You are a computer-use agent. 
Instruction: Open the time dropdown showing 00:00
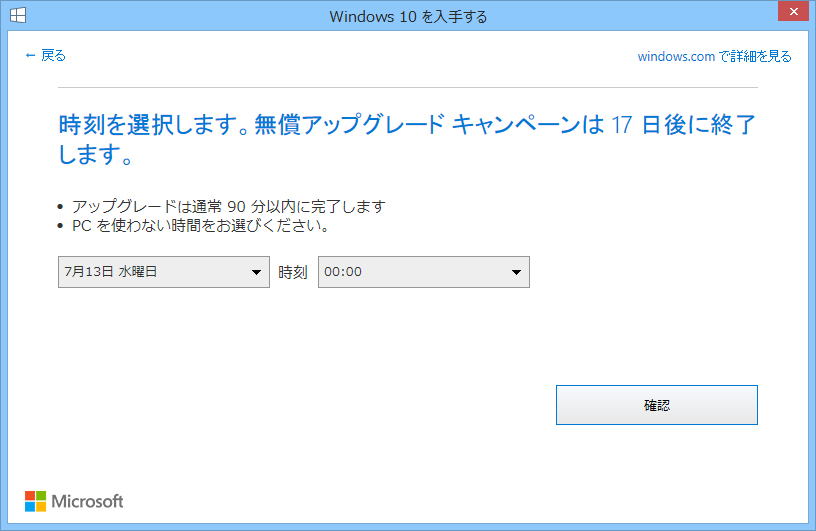tap(424, 272)
